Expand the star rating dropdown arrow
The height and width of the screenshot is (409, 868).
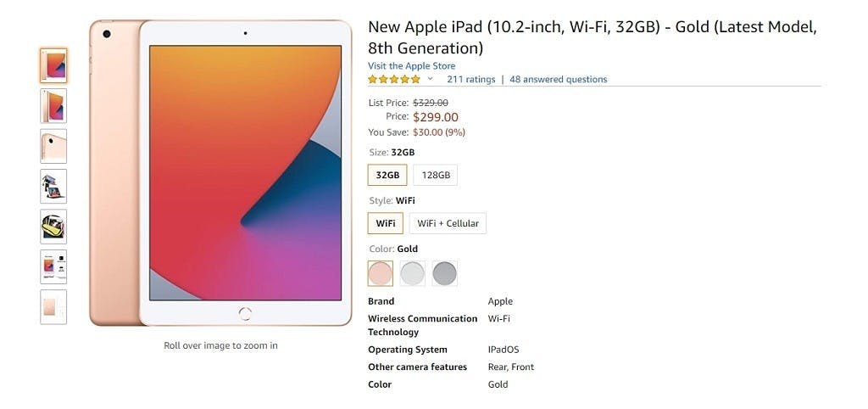point(430,80)
